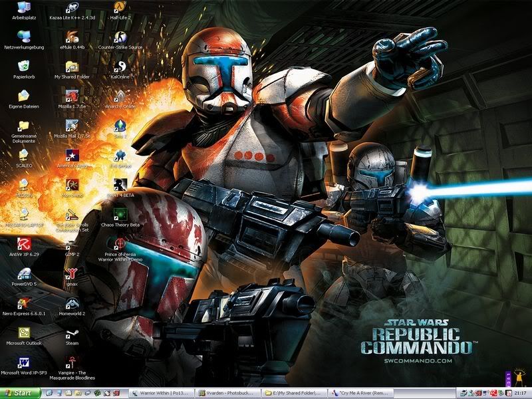Select the desktop shortcut ending in -LAPTOP
The image size is (532, 399).
coord(24,217)
